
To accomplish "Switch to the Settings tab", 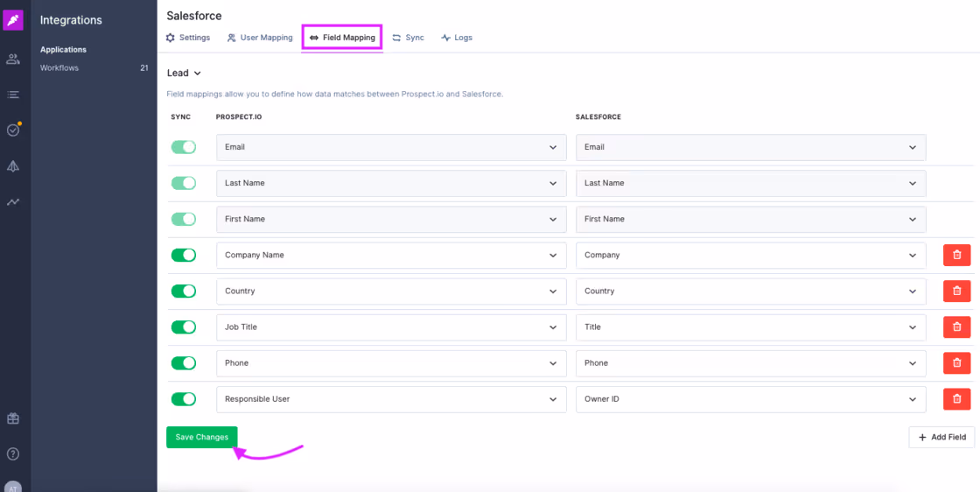I will 188,38.
